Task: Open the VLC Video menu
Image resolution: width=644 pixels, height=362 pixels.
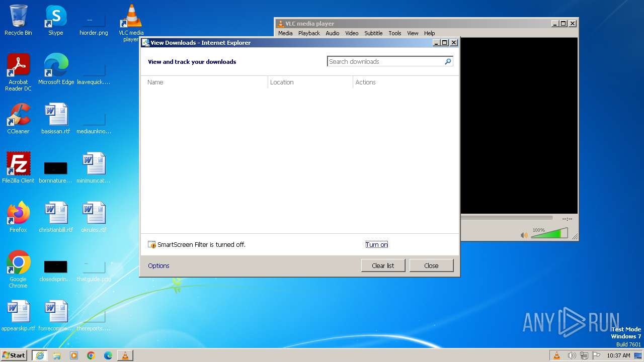Action: (x=352, y=33)
